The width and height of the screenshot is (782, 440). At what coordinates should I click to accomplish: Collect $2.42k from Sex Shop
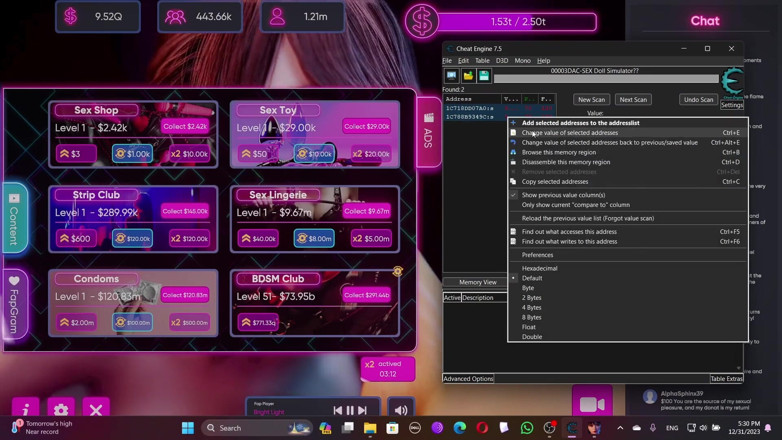click(x=185, y=127)
